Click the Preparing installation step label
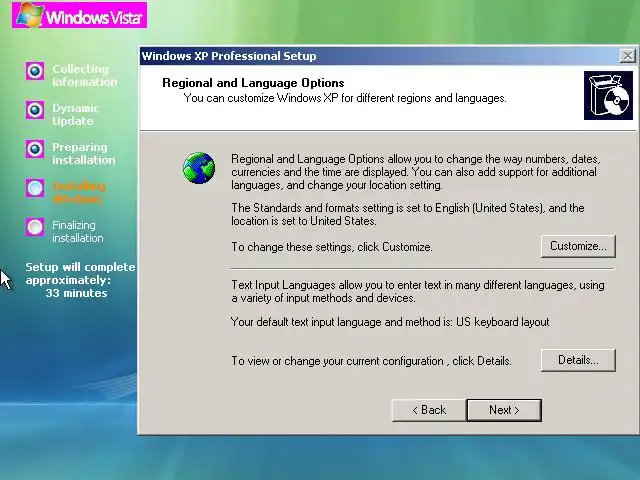Viewport: 640px width, 480px height. 84,153
